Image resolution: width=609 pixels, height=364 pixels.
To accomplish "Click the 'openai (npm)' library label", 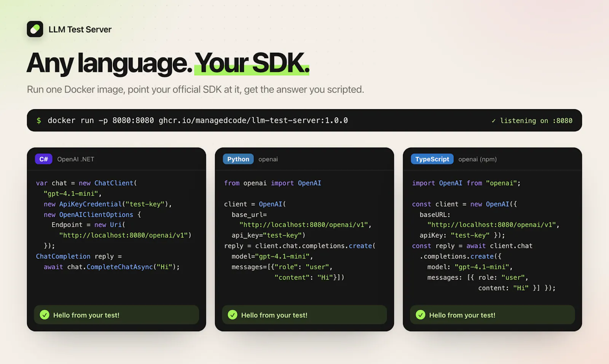I will (477, 159).
